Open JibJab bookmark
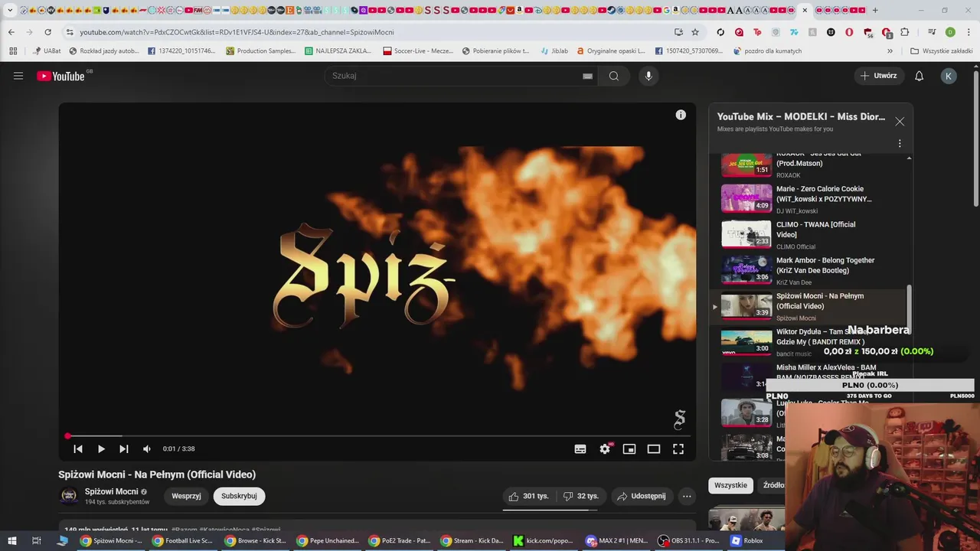Screen dimensions: 980x551 coord(554,51)
